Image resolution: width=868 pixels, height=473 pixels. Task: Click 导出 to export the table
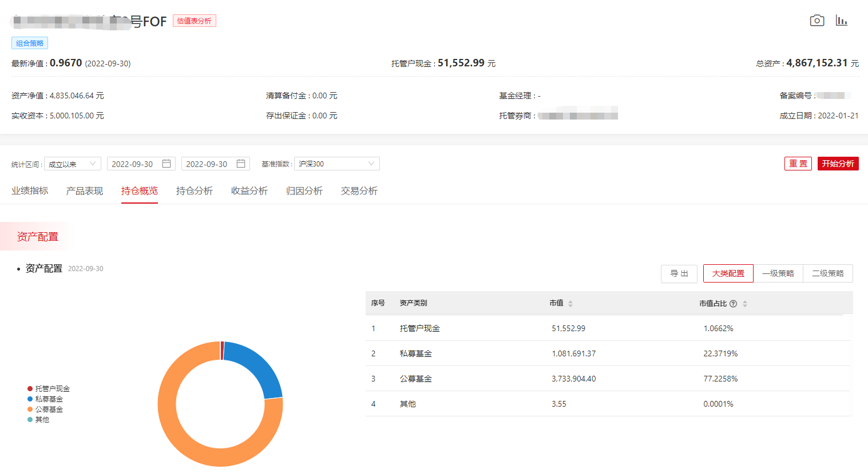(679, 273)
